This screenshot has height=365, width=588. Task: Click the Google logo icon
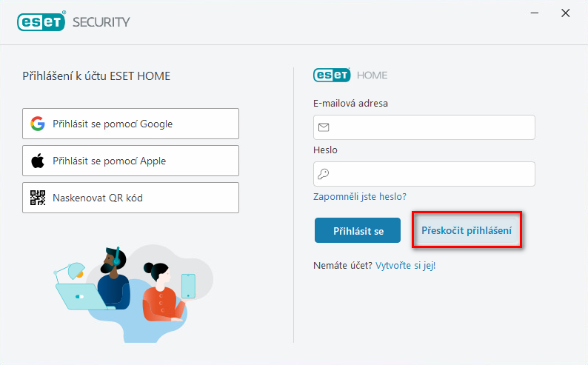click(38, 124)
